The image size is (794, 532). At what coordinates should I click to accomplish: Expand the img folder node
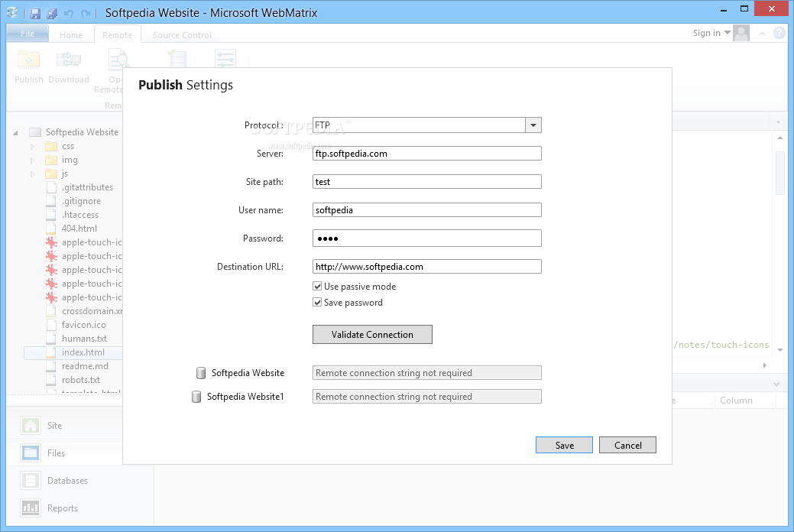click(x=32, y=160)
